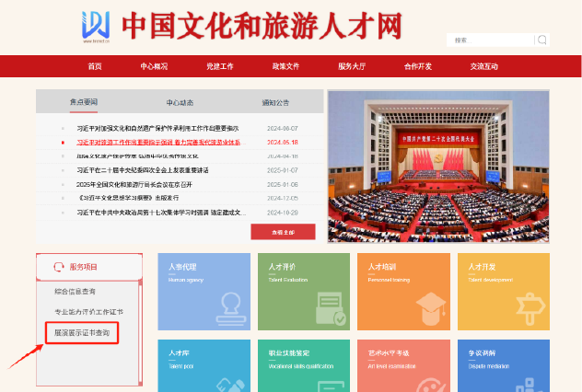The height and width of the screenshot is (392, 582).
Task: Click the stamp icon on 人事代理 tile
Action: [231, 309]
